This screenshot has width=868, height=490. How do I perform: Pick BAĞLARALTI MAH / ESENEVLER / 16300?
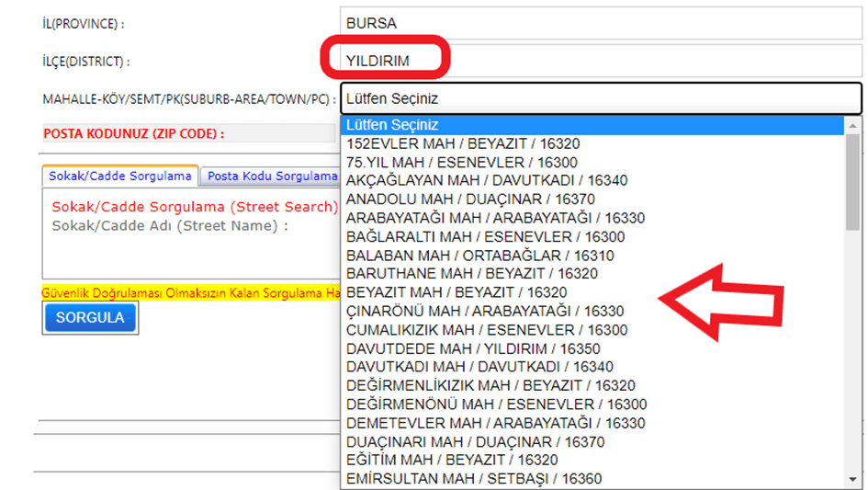[485, 236]
